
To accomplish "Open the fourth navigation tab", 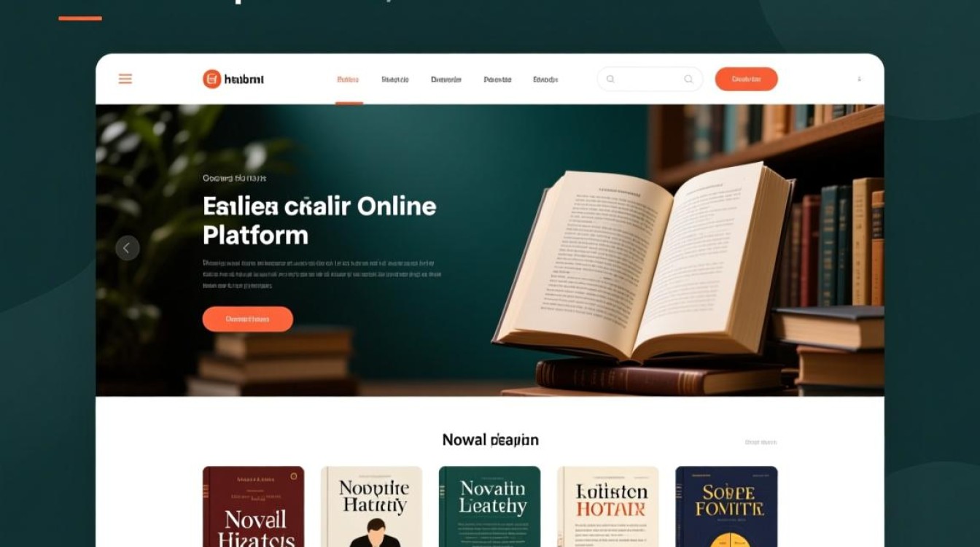I will (x=497, y=79).
